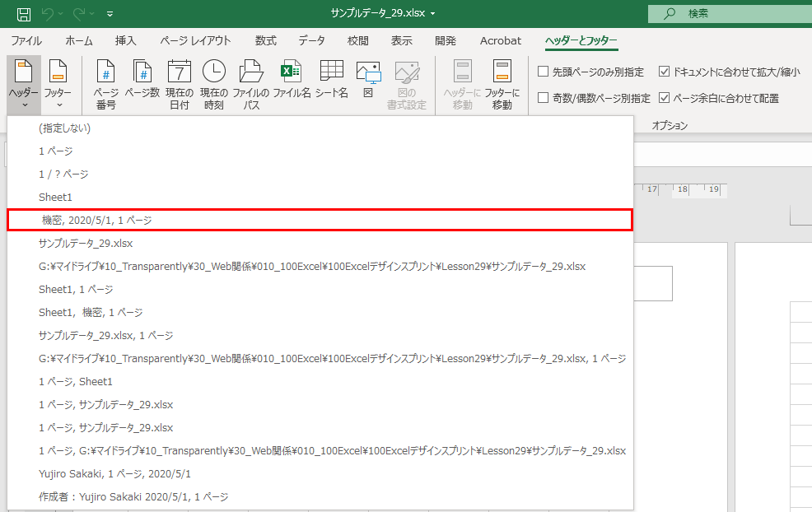Enable 奇数/偶数ページ別指定 checkbox
Screen dimensions: 812x512
pyautogui.click(x=544, y=97)
